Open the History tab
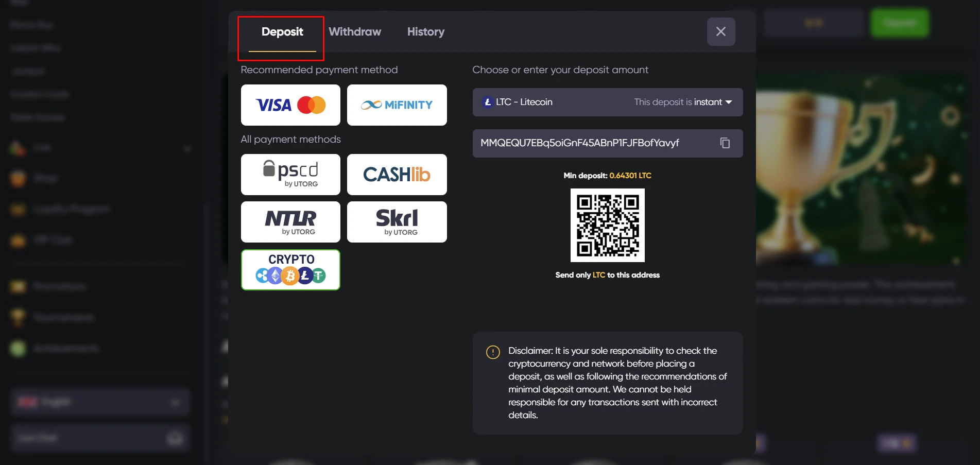This screenshot has width=980, height=465. [x=426, y=32]
